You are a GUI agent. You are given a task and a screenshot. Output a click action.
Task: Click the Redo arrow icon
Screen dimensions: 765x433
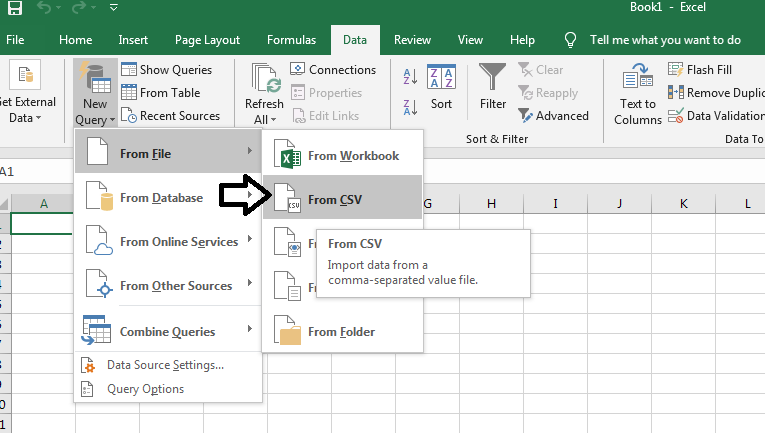[x=79, y=7]
